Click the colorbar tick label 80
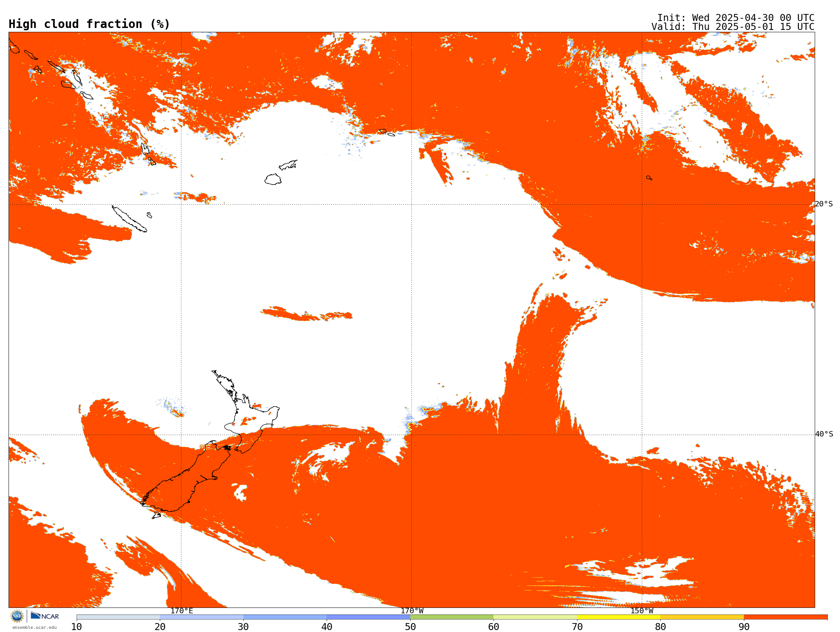The height and width of the screenshot is (632, 840). 660,627
